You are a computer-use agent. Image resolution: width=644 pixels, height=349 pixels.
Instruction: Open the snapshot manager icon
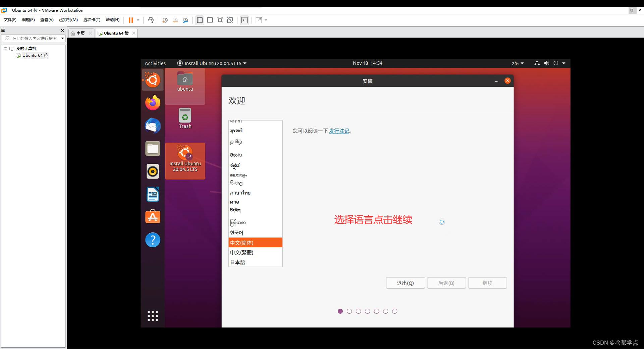(x=185, y=20)
